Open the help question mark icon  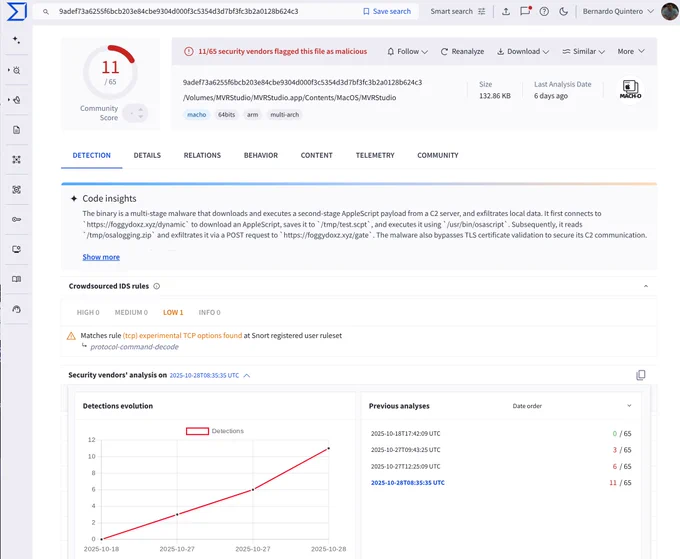[x=544, y=12]
